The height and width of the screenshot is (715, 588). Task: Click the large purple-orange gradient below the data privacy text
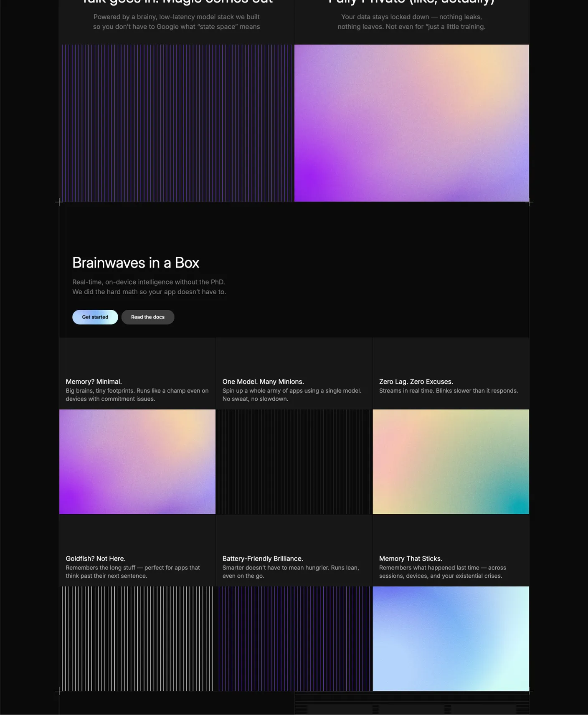pyautogui.click(x=411, y=123)
